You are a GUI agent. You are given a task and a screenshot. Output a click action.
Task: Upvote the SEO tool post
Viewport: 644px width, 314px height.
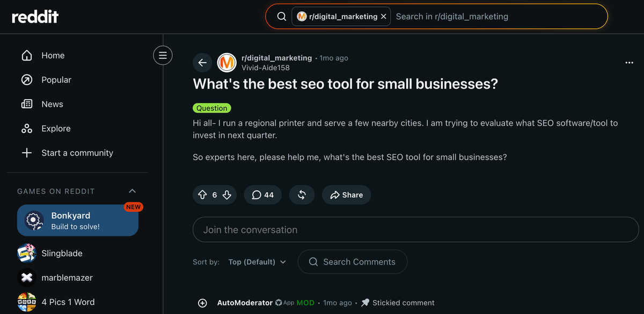[x=202, y=195]
